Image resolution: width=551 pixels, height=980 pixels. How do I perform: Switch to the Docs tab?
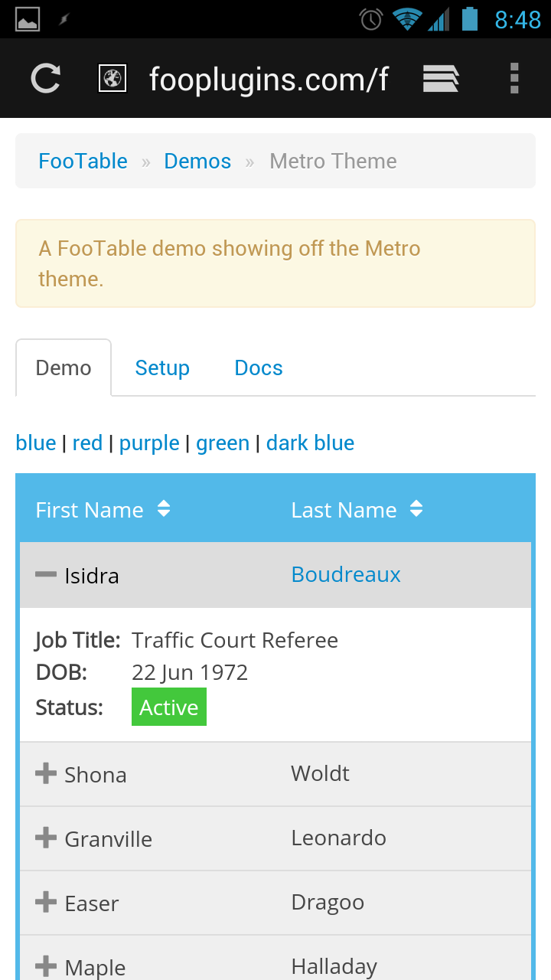[x=259, y=368]
